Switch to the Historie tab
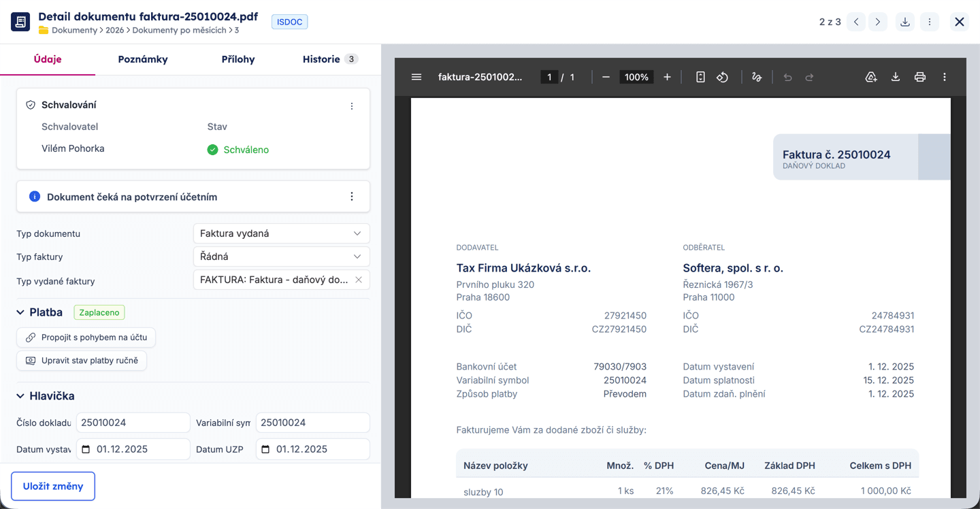 click(329, 59)
